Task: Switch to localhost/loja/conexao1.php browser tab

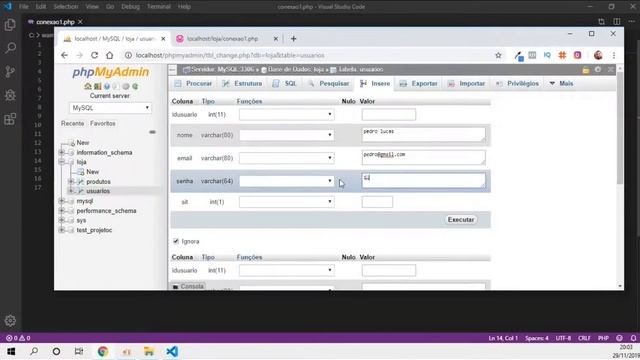Action: pyautogui.click(x=223, y=39)
